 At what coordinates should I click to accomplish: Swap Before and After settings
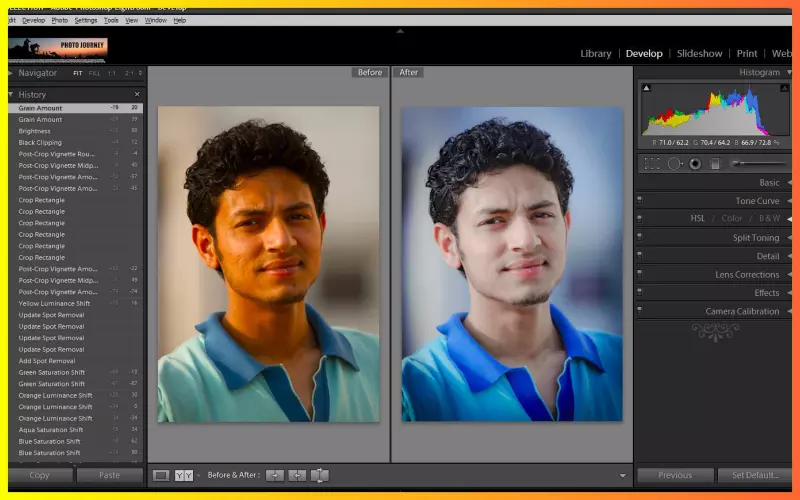coord(319,476)
